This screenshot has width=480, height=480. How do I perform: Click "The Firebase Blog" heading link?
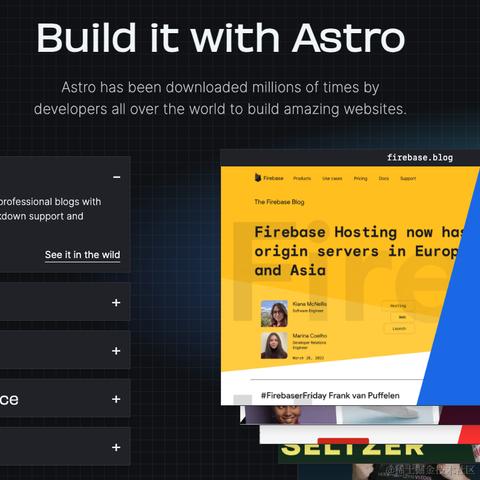279,202
